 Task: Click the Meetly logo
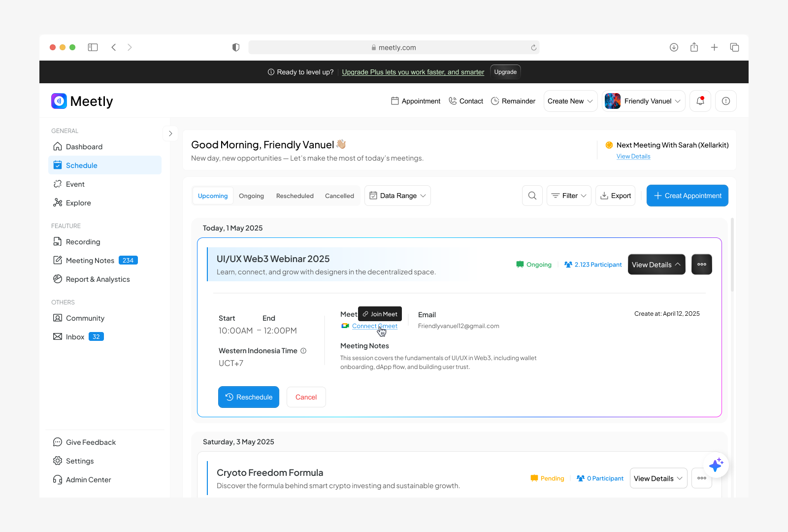(82, 101)
